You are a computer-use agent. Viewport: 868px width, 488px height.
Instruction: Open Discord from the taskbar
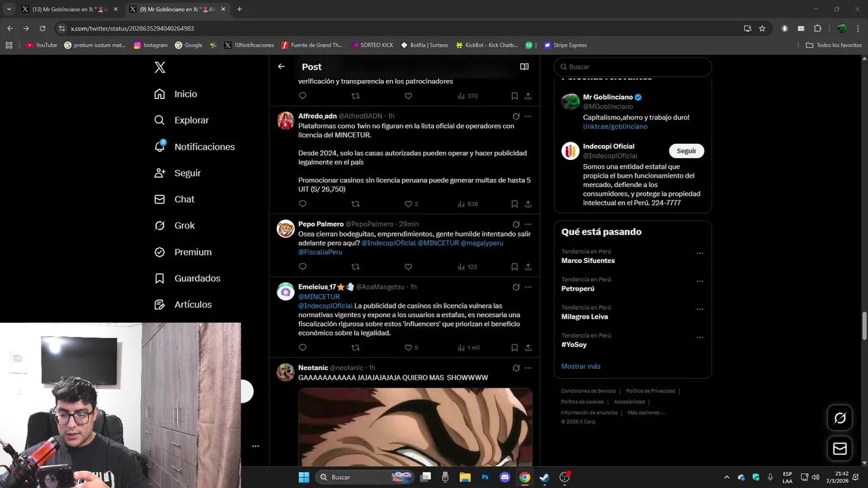(x=505, y=477)
